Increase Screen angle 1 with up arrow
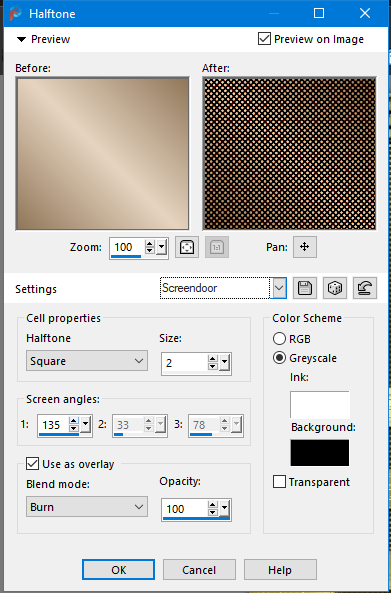The image size is (391, 593). point(74,421)
